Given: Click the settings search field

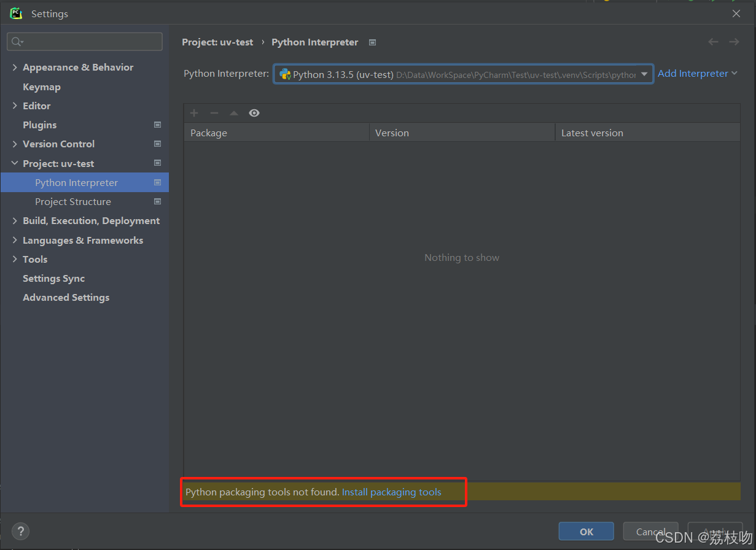Looking at the screenshot, I should (x=85, y=42).
